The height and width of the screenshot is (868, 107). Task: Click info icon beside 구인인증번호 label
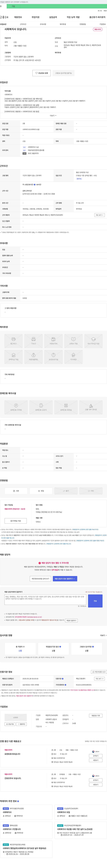(65, 685)
